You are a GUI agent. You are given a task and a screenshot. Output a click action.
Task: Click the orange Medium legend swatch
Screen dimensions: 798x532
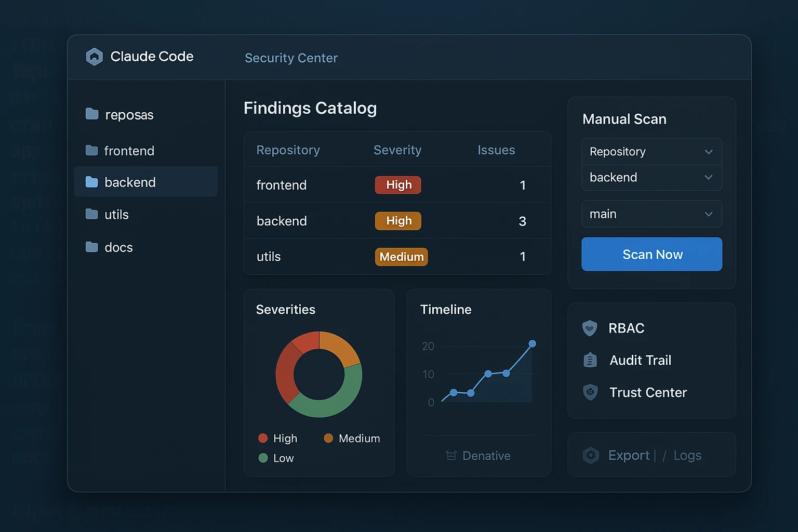pos(328,438)
